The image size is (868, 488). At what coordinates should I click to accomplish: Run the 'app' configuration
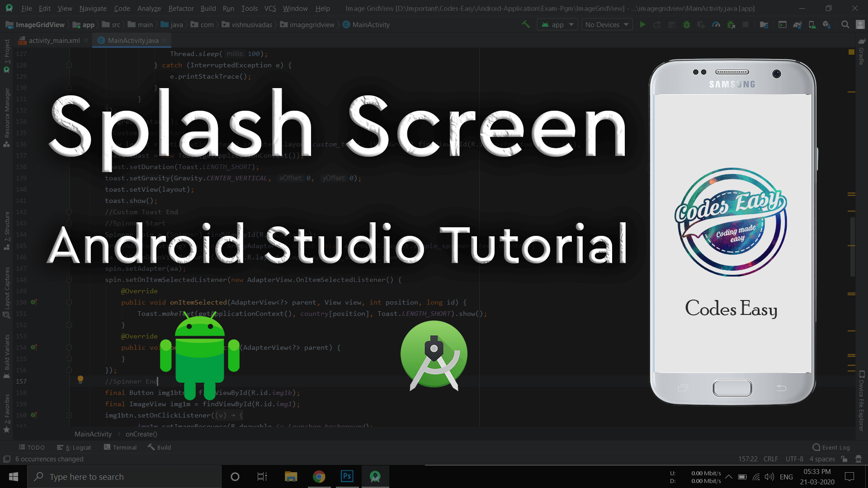click(643, 24)
